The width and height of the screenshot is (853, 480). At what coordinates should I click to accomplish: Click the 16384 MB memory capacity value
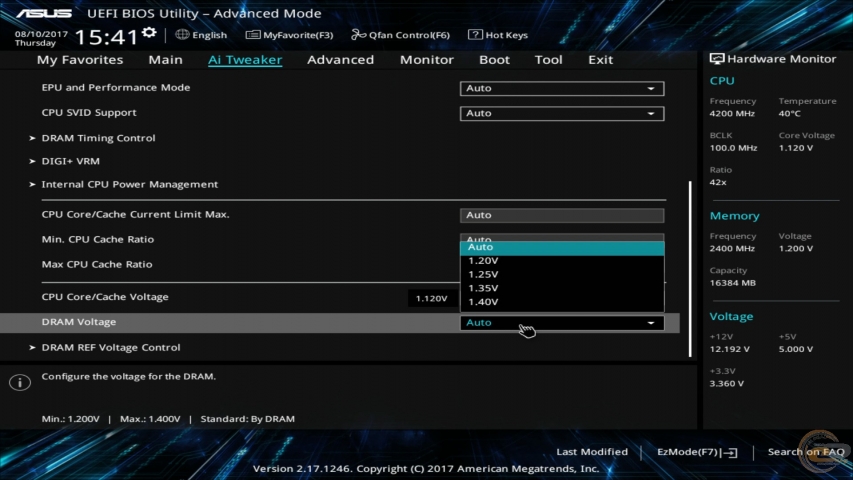pos(733,283)
